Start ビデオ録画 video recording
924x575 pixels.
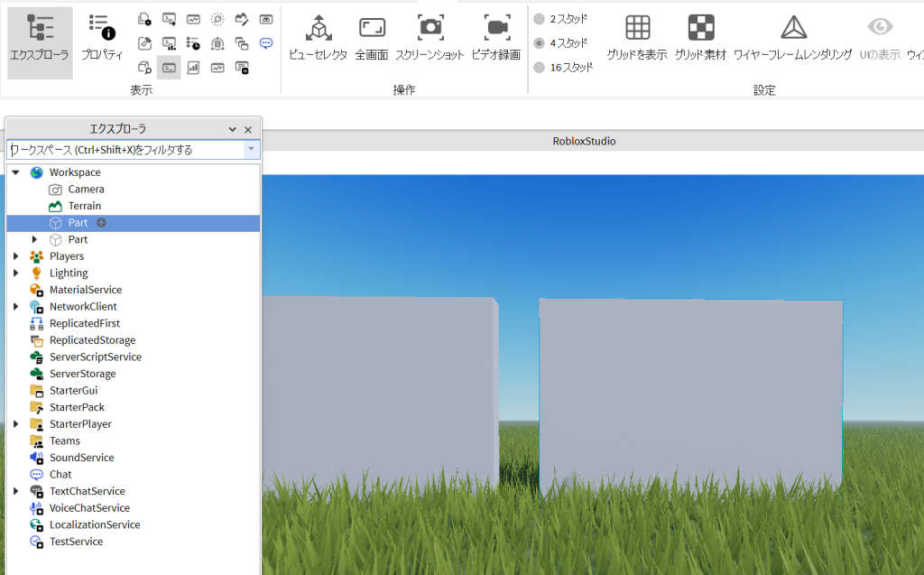pyautogui.click(x=495, y=38)
